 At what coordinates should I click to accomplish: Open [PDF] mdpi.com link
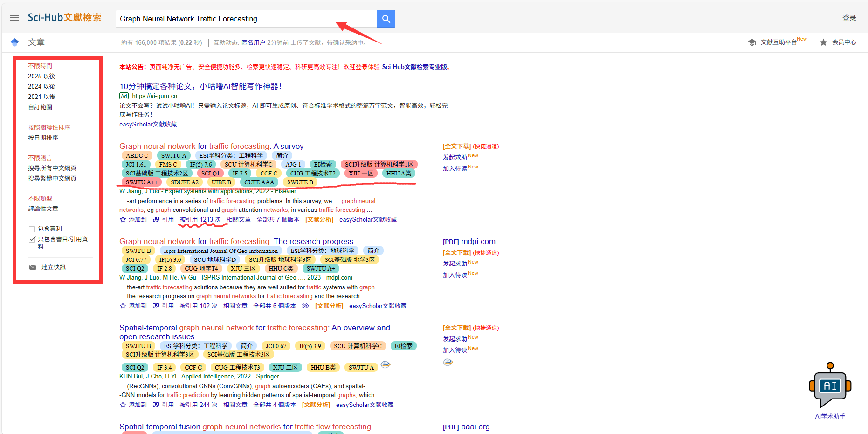[469, 241]
